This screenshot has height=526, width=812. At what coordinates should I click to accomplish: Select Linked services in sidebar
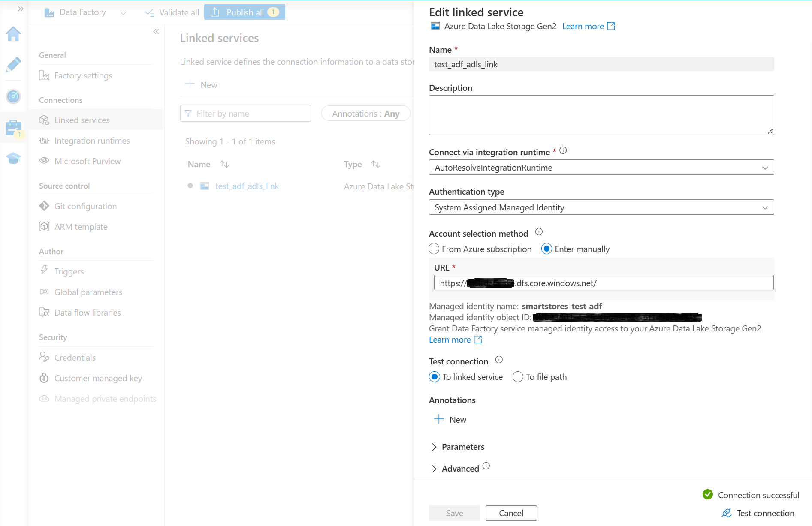pos(82,120)
